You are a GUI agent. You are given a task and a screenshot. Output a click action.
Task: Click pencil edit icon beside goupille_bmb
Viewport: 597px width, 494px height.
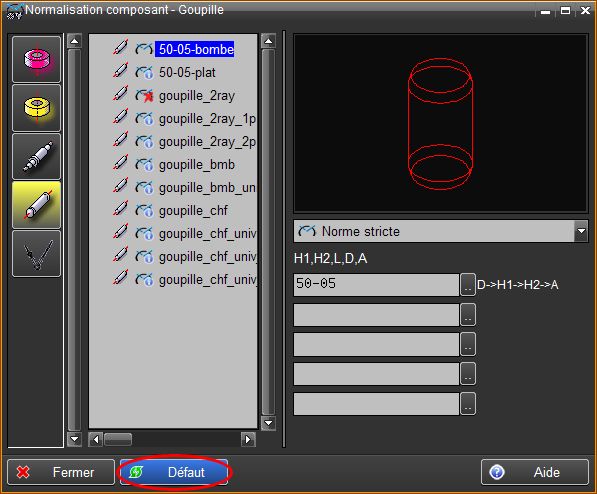(x=120, y=163)
